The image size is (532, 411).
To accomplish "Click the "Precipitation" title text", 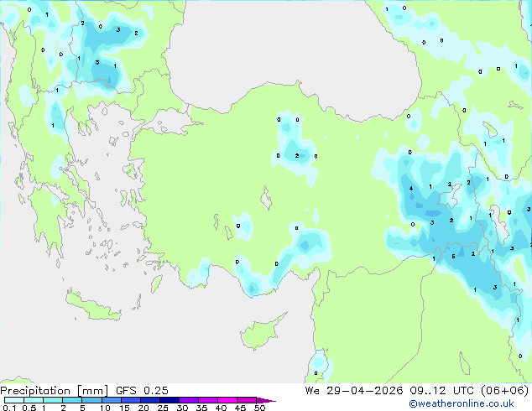I will 35,391.
